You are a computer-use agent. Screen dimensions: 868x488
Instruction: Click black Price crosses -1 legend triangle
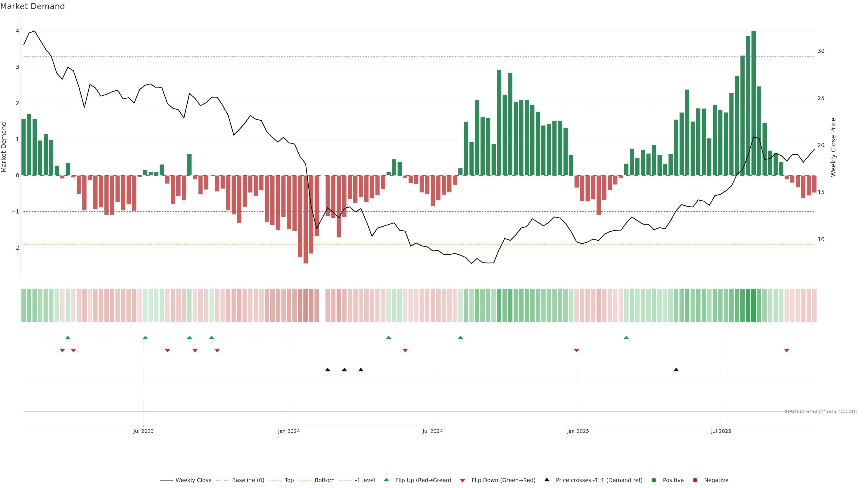coord(547,480)
